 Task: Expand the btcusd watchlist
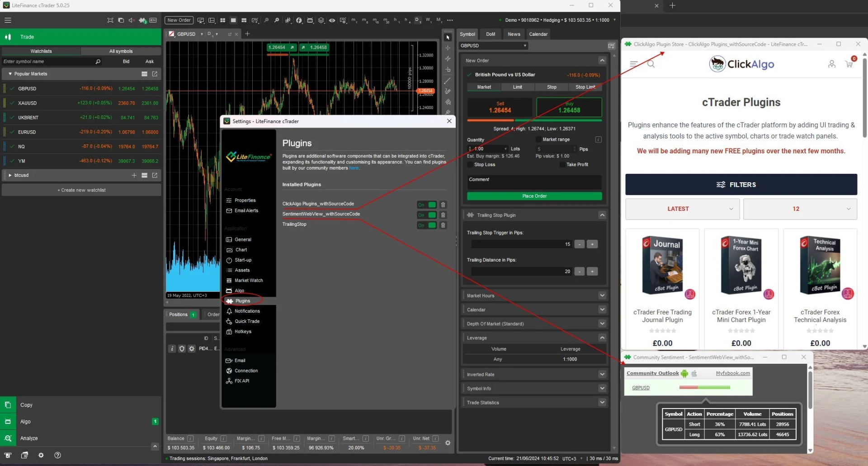tap(10, 176)
